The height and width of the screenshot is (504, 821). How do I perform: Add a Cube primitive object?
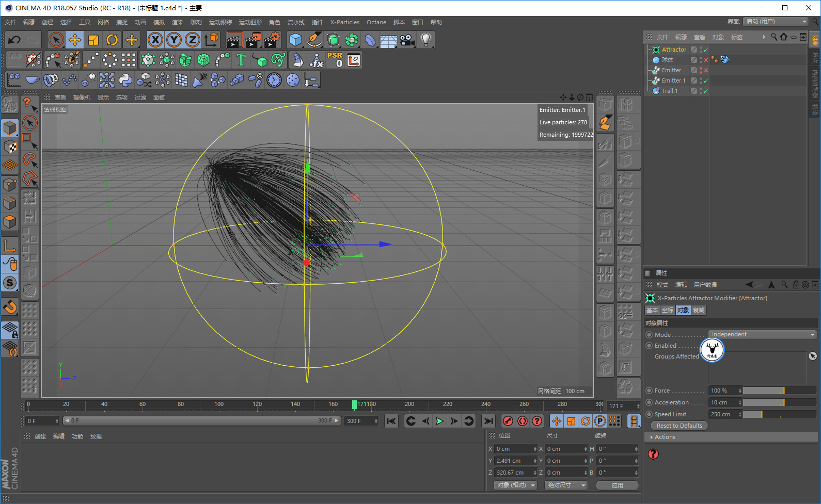[295, 40]
